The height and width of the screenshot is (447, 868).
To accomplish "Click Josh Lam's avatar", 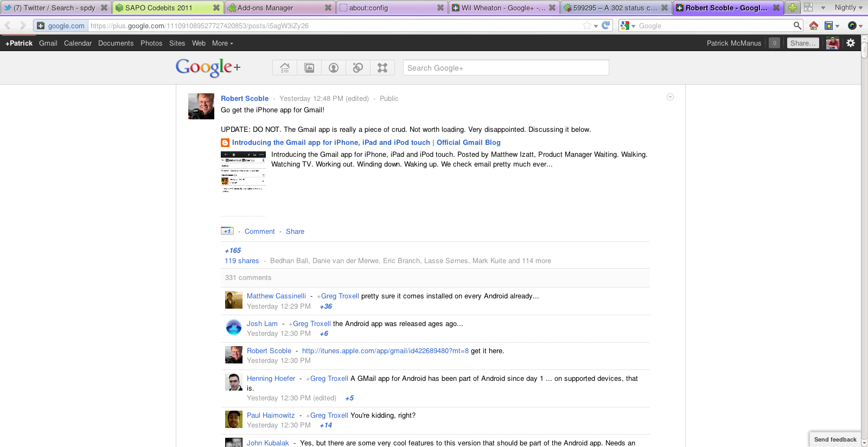I will pos(234,327).
